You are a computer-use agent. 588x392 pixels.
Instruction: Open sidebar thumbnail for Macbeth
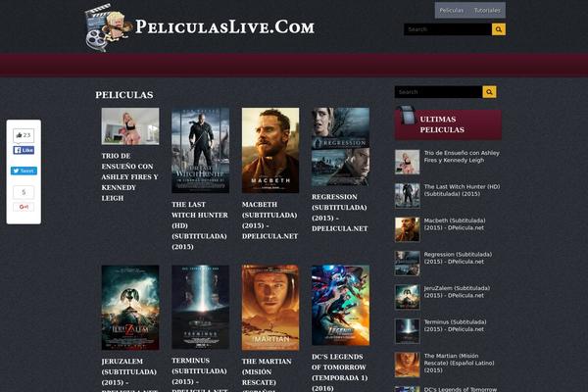tap(408, 229)
